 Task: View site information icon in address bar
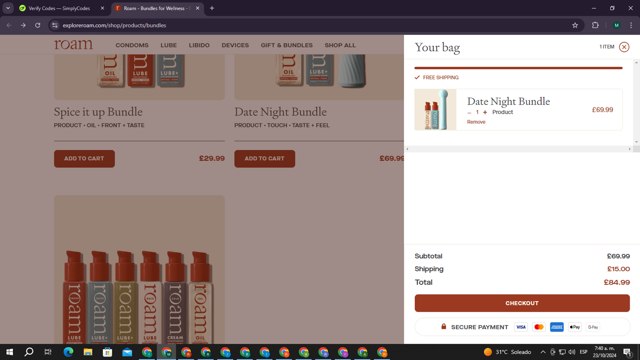click(55, 25)
